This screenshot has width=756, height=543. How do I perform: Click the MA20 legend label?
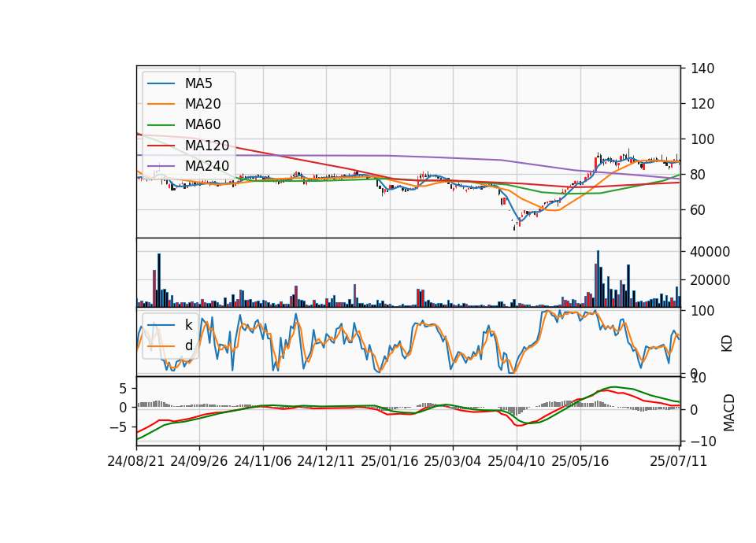(x=202, y=104)
